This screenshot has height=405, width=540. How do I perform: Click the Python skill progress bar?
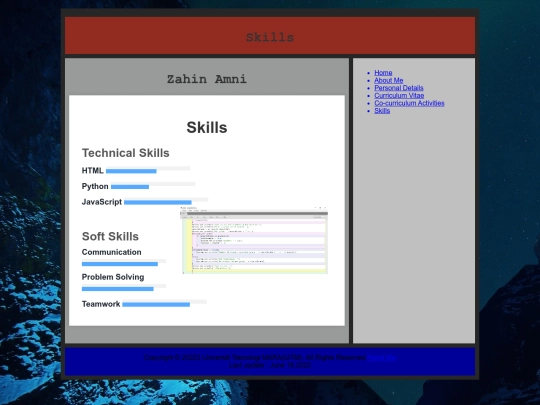[153, 186]
